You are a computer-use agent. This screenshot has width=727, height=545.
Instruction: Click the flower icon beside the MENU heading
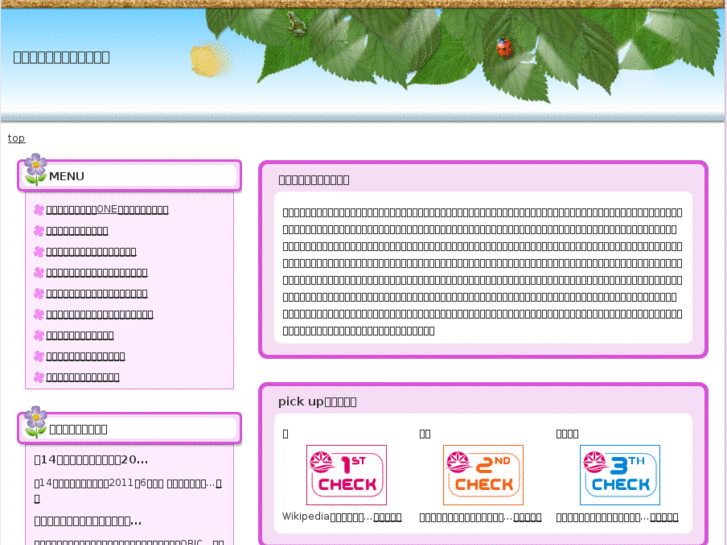pyautogui.click(x=36, y=169)
